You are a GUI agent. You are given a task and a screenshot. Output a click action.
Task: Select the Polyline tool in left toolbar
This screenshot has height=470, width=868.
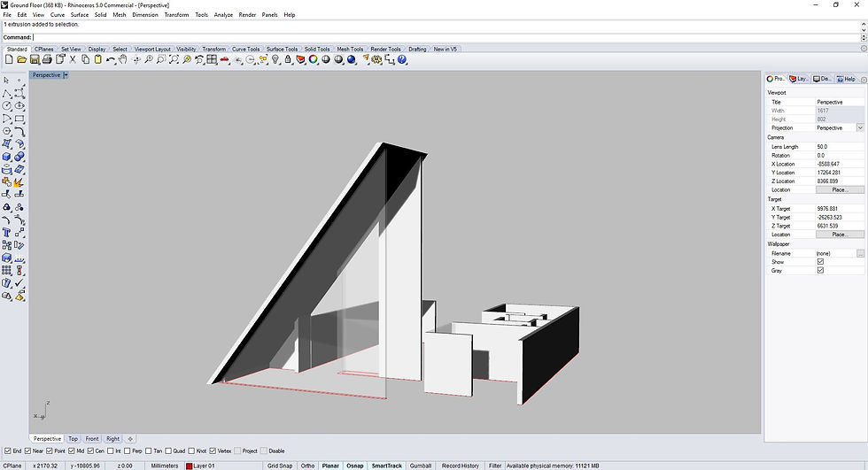point(7,93)
